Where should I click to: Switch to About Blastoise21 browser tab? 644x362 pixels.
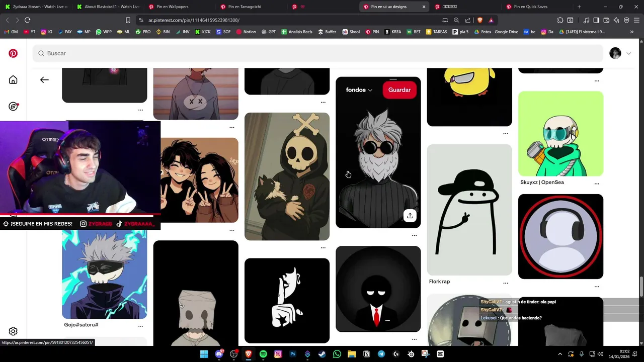coord(108,7)
